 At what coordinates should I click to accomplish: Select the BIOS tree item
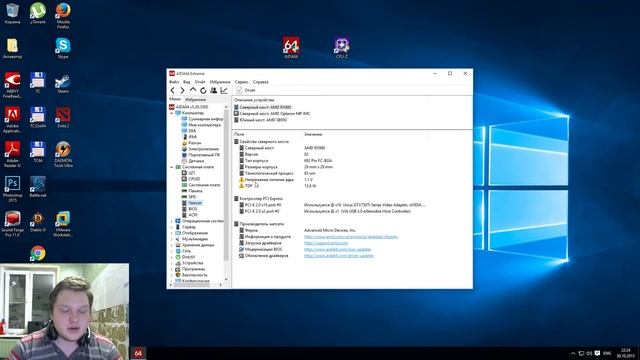[189, 209]
